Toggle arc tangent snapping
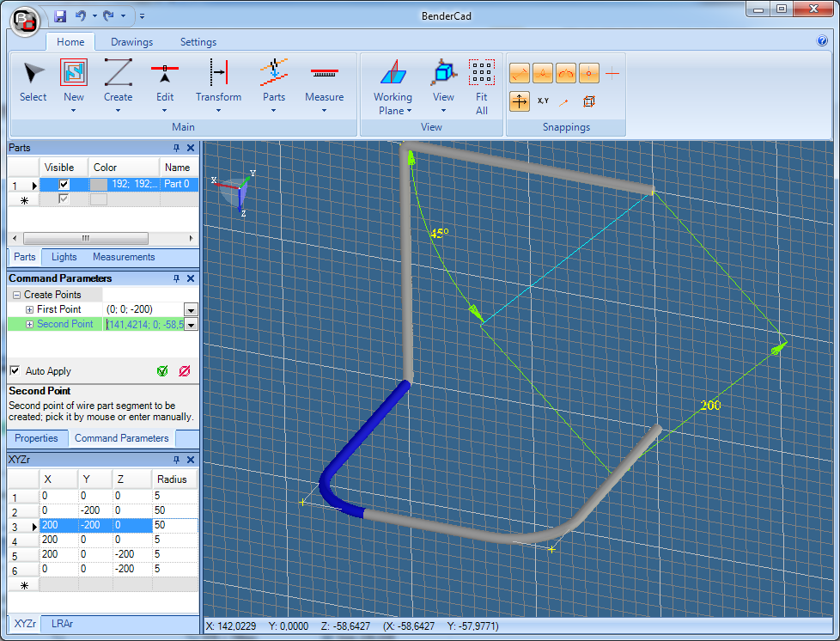The width and height of the screenshot is (840, 641). (x=566, y=73)
